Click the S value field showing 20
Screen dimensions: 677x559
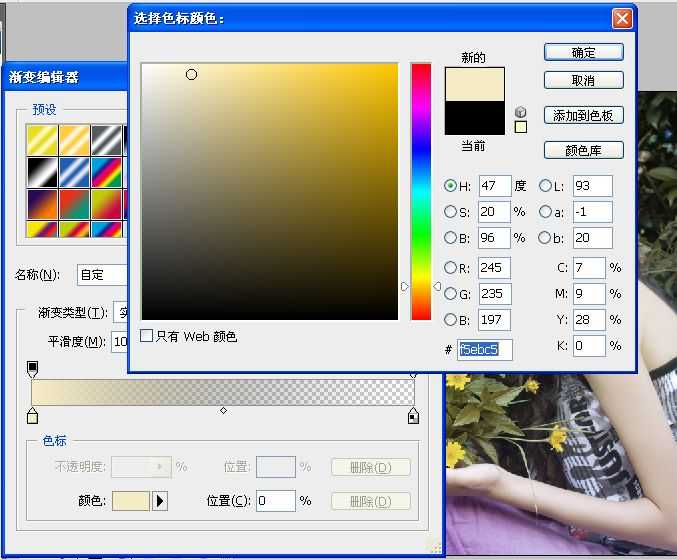495,212
